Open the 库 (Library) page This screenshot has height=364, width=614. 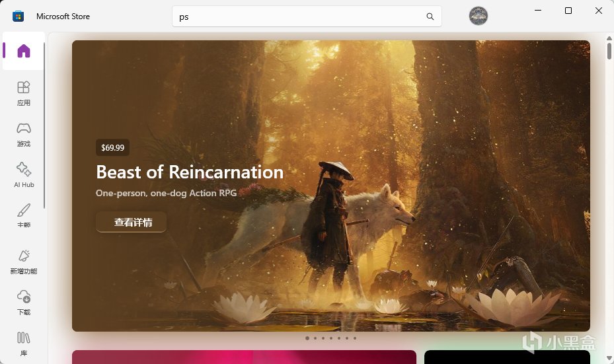tap(24, 344)
